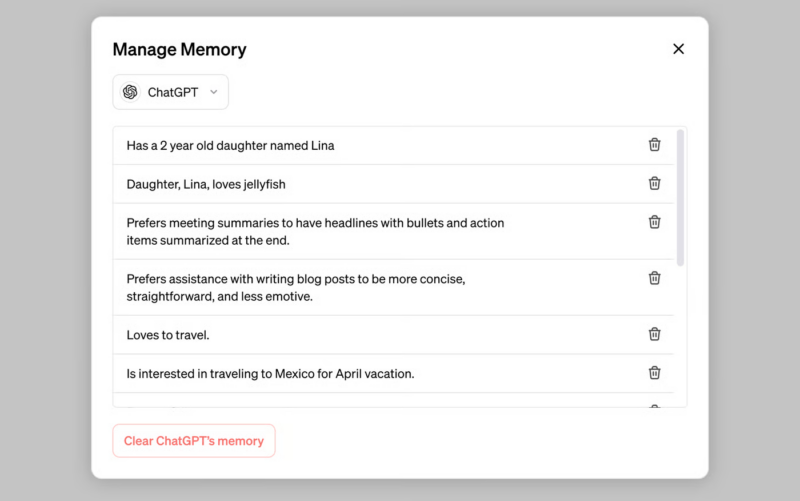The height and width of the screenshot is (501, 800).
Task: Click the meeting summaries memory text
Action: (x=315, y=232)
